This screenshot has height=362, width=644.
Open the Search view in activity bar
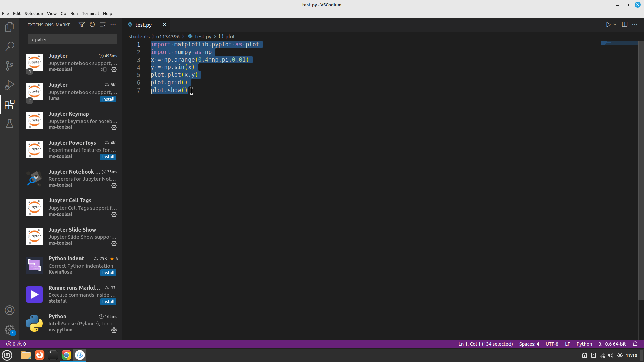10,46
